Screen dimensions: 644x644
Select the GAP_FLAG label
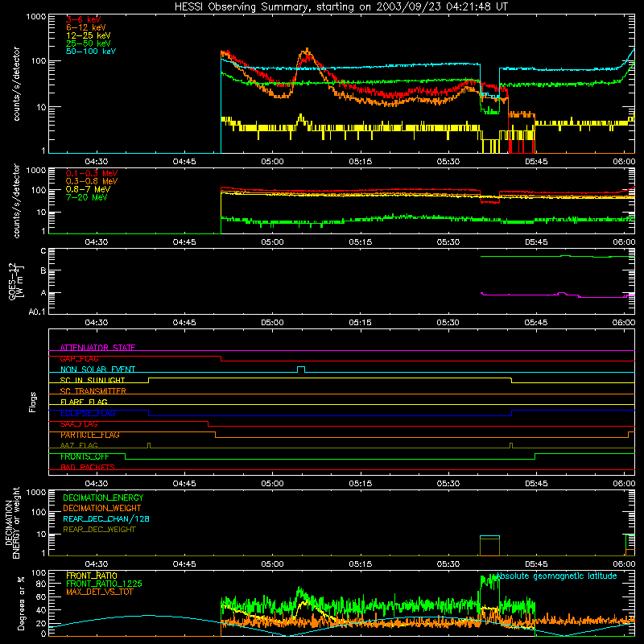[79, 358]
